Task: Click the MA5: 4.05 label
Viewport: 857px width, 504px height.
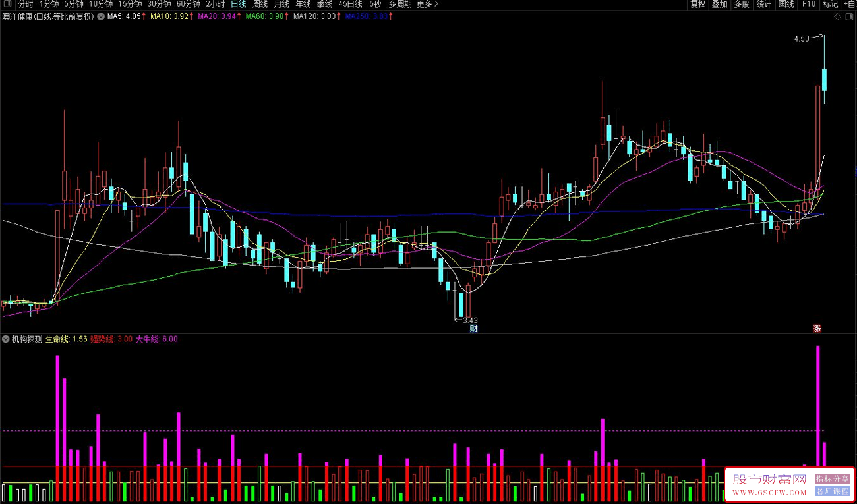Action: coord(124,17)
